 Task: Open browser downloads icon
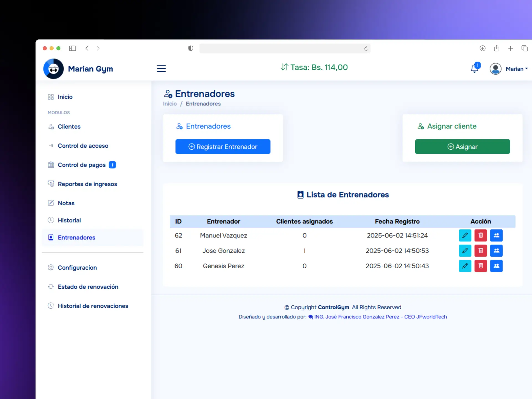coord(482,48)
